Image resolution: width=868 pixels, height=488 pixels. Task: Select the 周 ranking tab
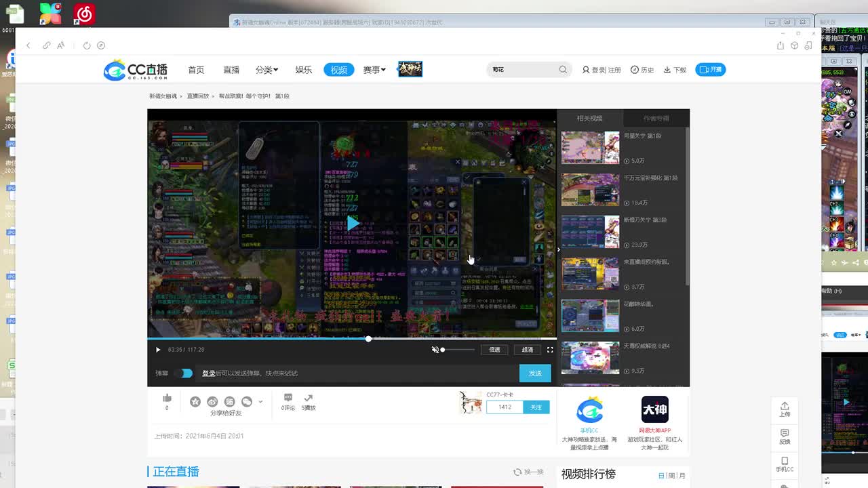tap(671, 476)
